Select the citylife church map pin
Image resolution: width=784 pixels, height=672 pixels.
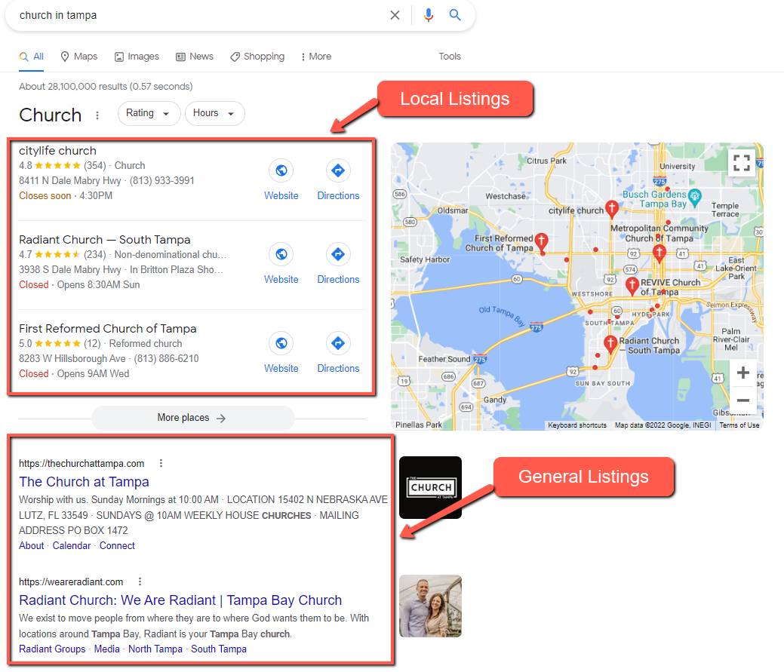(x=611, y=209)
